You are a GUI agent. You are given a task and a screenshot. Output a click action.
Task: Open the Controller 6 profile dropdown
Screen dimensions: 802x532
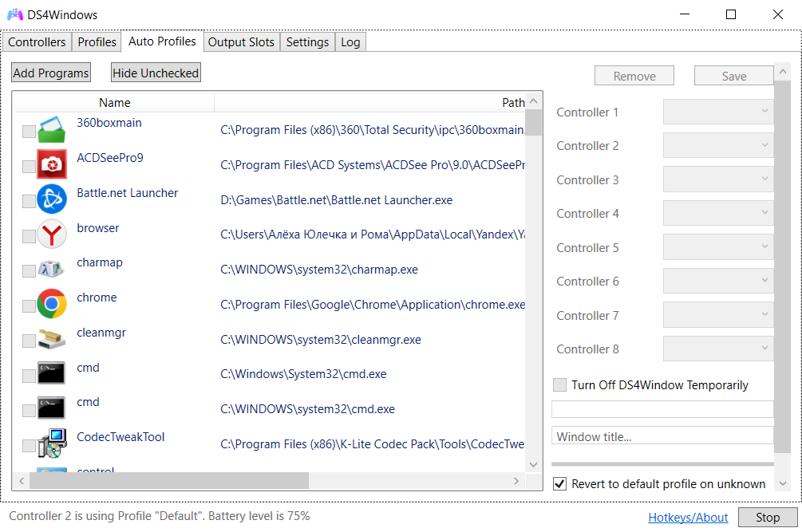(718, 281)
